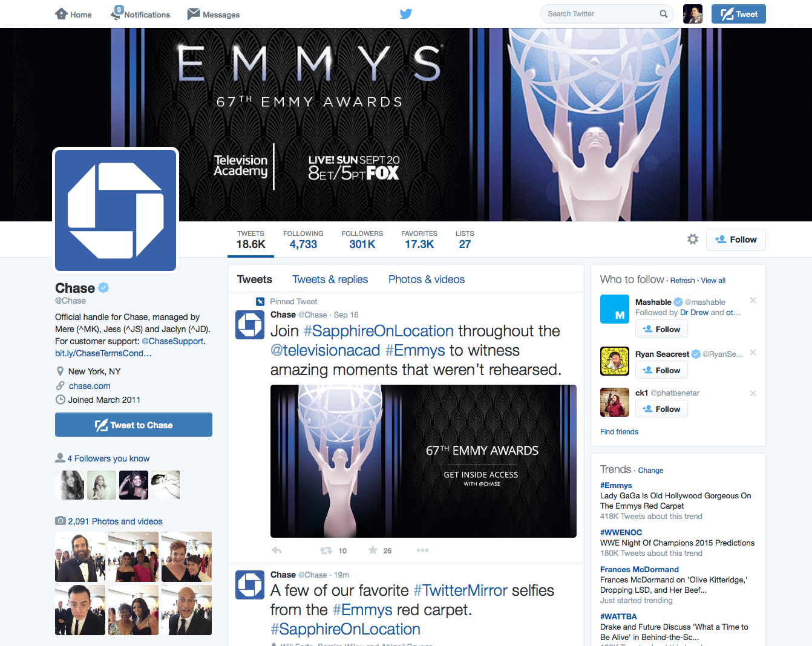The width and height of the screenshot is (812, 646).
Task: Open the #TwitterMirror hashtag
Action: [460, 590]
